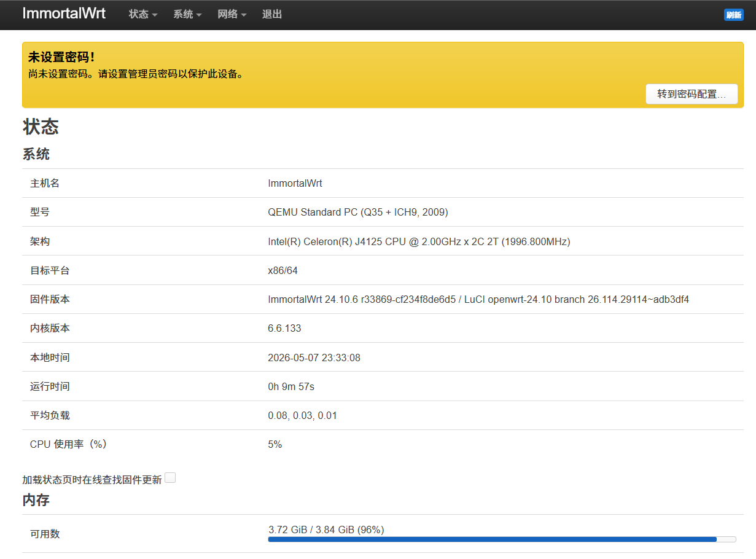Expand the 状态 menu dropdown
756x559 pixels.
pos(143,14)
